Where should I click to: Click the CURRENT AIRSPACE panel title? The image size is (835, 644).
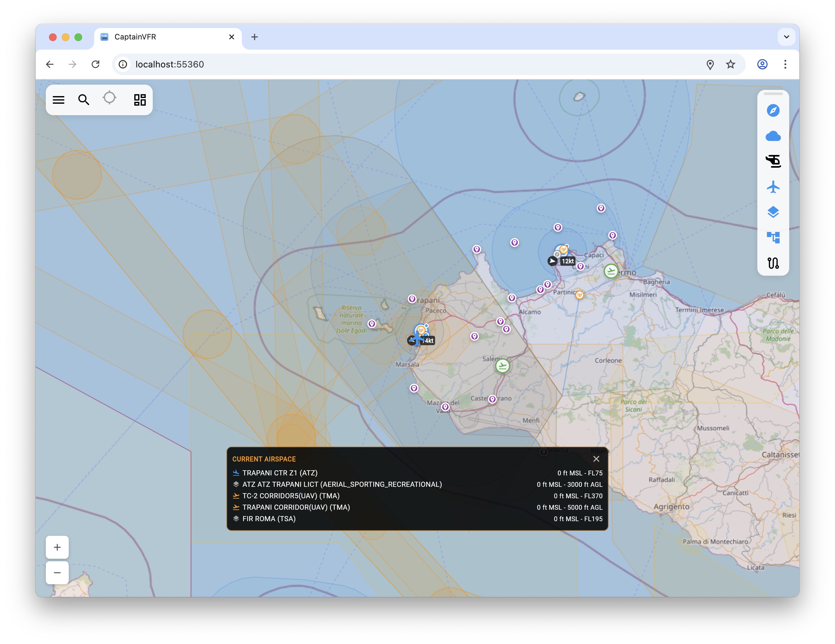(264, 459)
